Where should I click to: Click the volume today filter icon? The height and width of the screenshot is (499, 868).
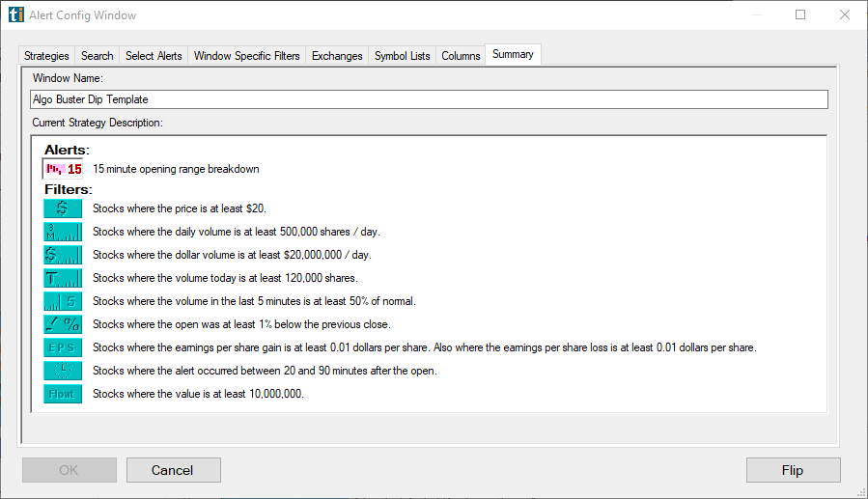coord(63,278)
